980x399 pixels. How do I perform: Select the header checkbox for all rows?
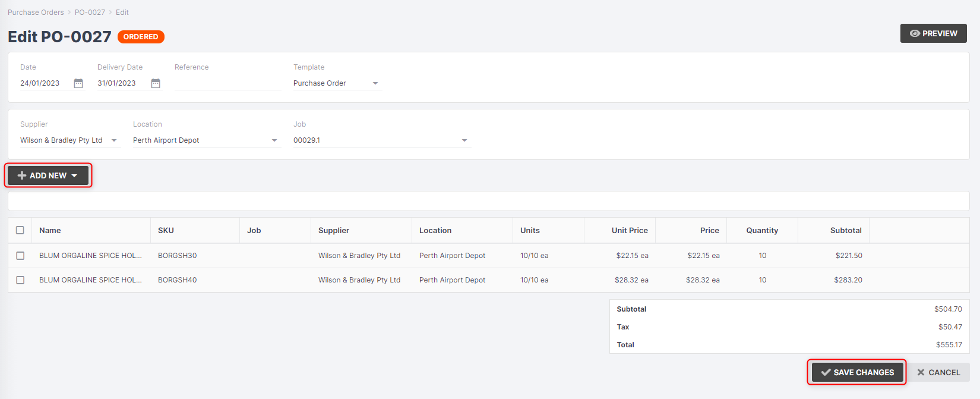20,230
